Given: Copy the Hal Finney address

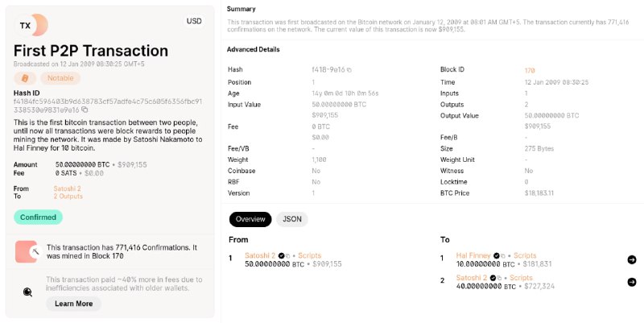Looking at the screenshot, I should 503,256.
